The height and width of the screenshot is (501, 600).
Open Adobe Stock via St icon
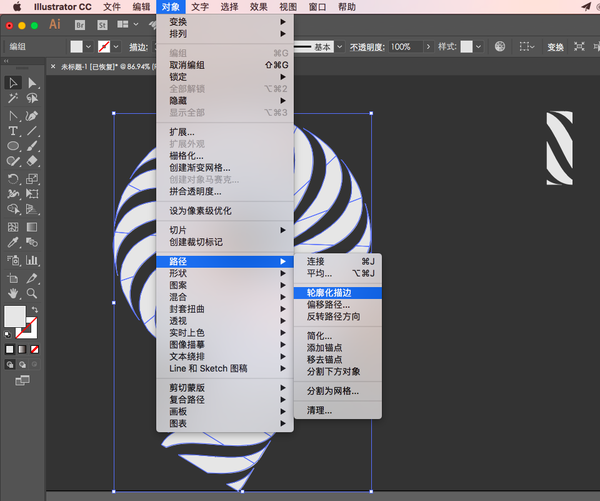point(102,25)
